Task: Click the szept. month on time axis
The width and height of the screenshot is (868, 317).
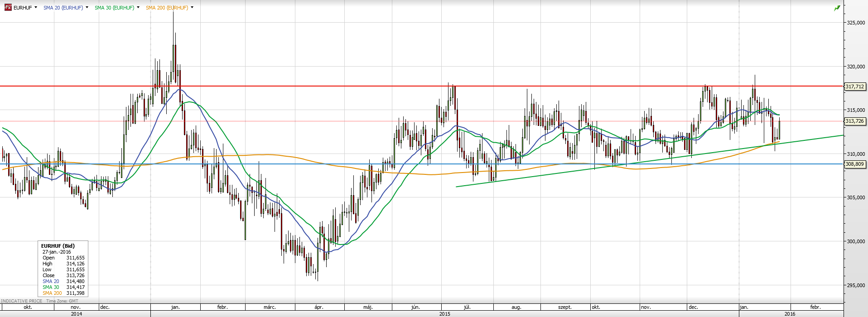Action: pyautogui.click(x=565, y=307)
